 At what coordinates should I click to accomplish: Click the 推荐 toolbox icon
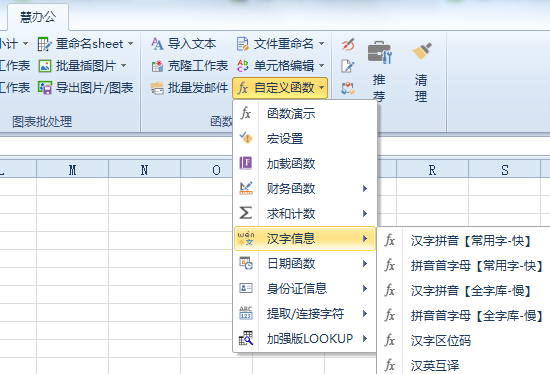click(380, 53)
